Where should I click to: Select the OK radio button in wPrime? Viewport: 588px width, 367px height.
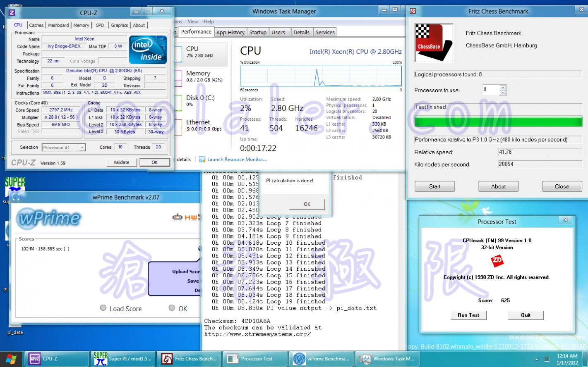pyautogui.click(x=171, y=308)
